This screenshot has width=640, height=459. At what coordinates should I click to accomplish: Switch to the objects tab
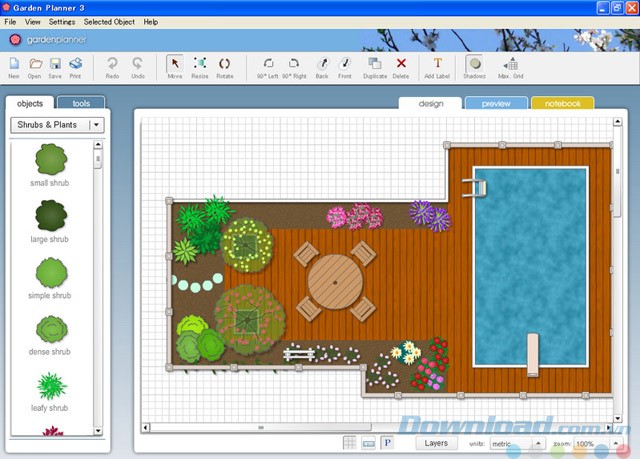click(30, 103)
